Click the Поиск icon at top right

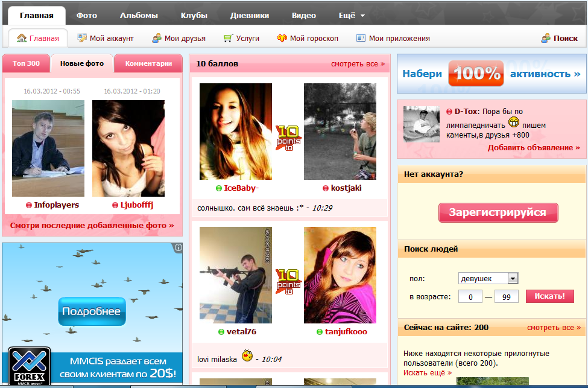(546, 38)
